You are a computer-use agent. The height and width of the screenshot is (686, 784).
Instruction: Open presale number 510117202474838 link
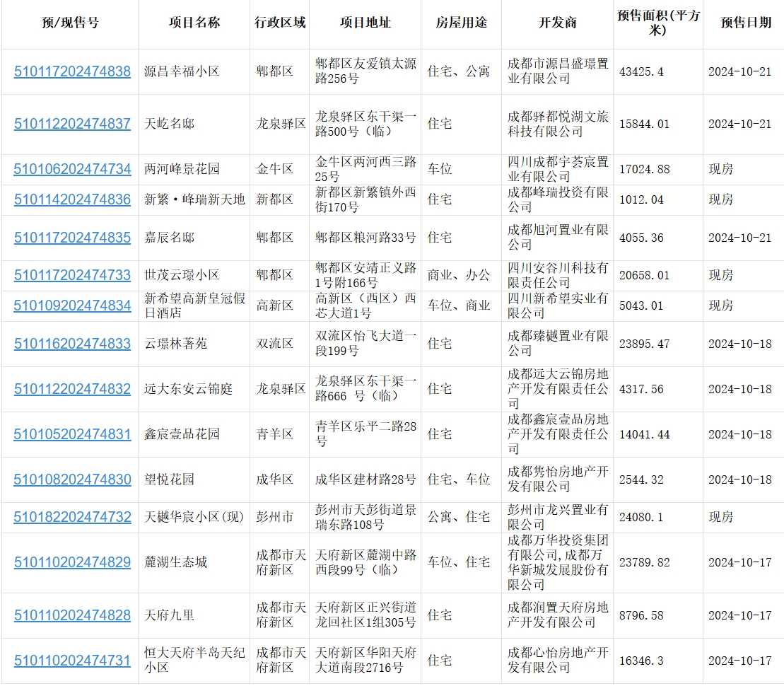72,71
